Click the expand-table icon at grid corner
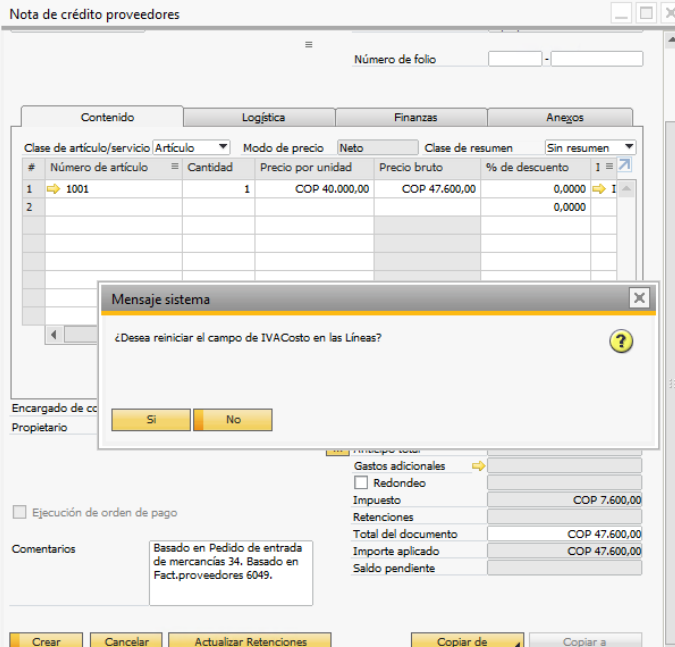Screen dimensions: 675x647 pos(624,166)
